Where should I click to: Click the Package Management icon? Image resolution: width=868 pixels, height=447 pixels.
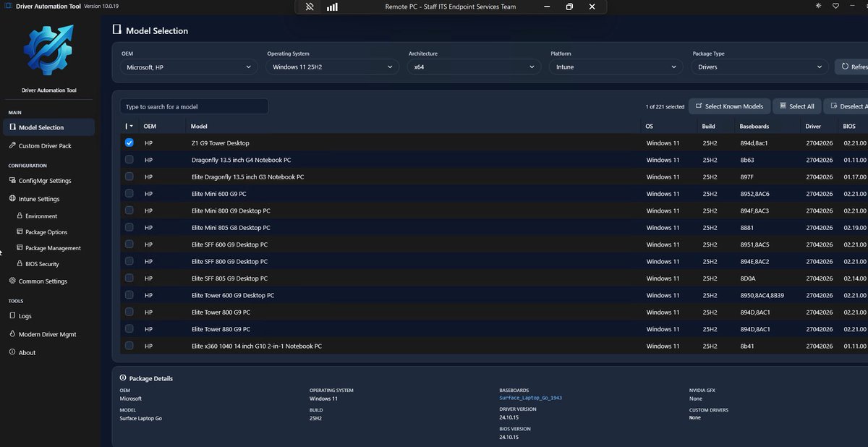[x=20, y=248]
